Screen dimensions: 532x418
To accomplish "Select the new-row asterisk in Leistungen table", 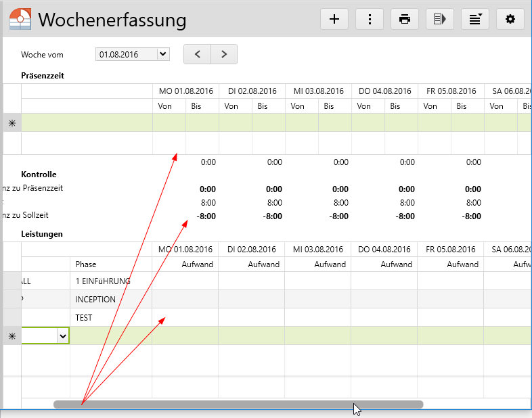I will (x=12, y=335).
